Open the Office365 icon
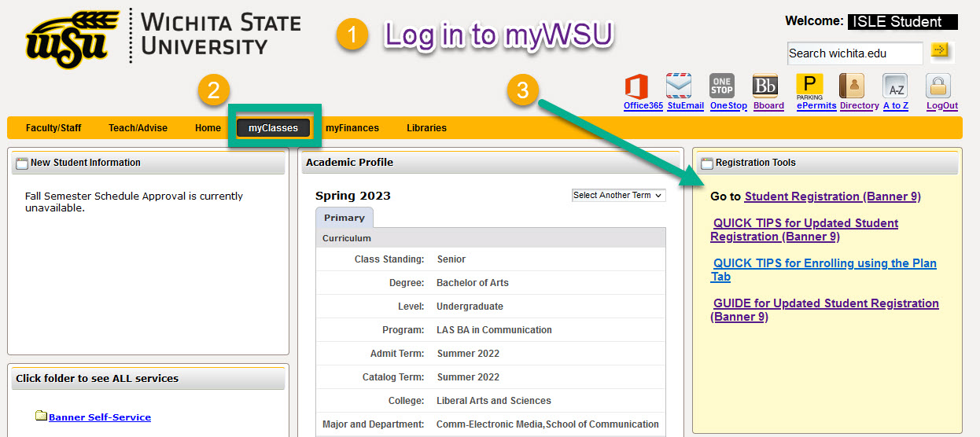The image size is (980, 437). [x=636, y=86]
